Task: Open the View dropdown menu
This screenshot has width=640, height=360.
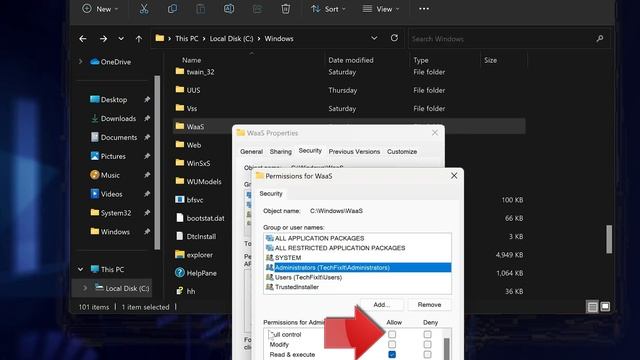Action: 381,9
